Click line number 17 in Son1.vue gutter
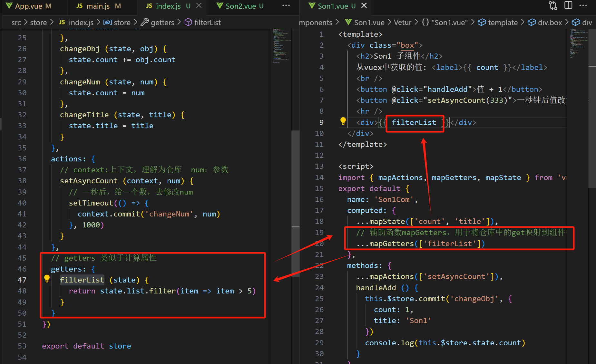 click(x=319, y=210)
